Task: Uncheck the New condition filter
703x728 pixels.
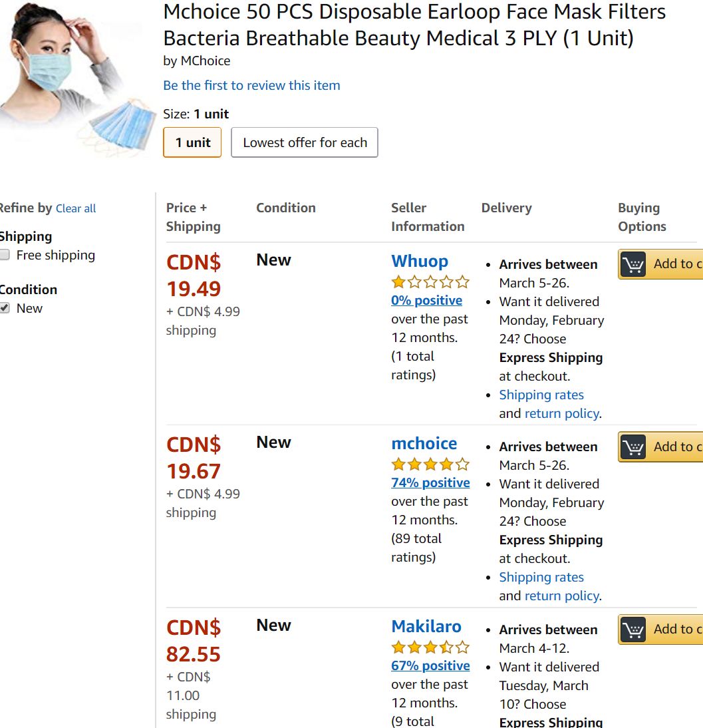Action: tap(5, 308)
